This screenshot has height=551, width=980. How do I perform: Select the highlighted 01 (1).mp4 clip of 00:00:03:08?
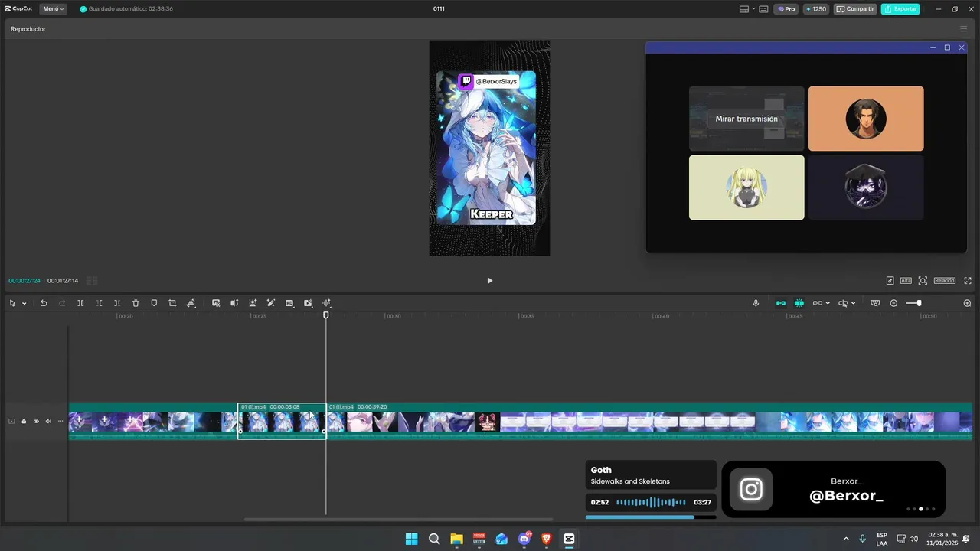click(x=282, y=421)
